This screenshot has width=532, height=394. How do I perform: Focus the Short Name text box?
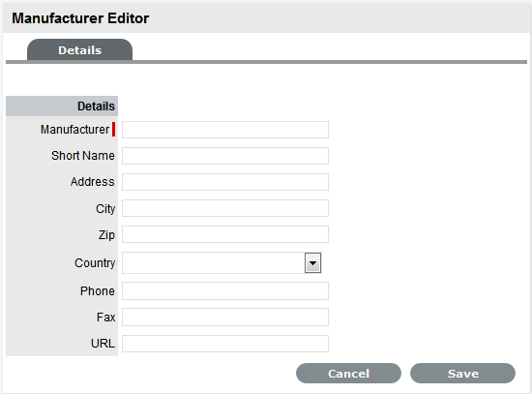225,156
